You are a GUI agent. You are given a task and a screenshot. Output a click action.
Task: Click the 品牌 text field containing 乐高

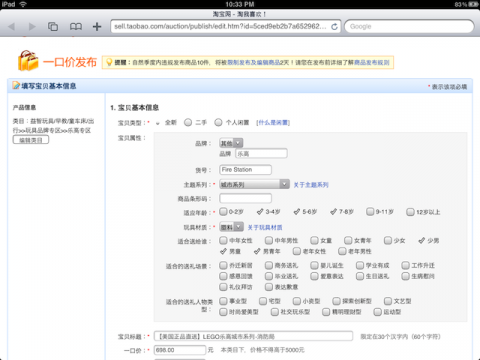coord(261,153)
